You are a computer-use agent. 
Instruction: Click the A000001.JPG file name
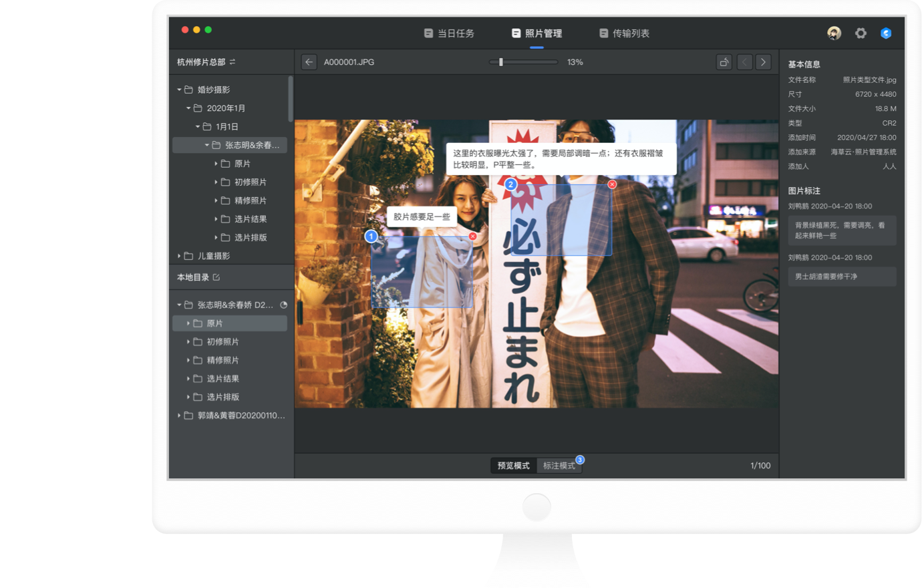click(x=349, y=62)
